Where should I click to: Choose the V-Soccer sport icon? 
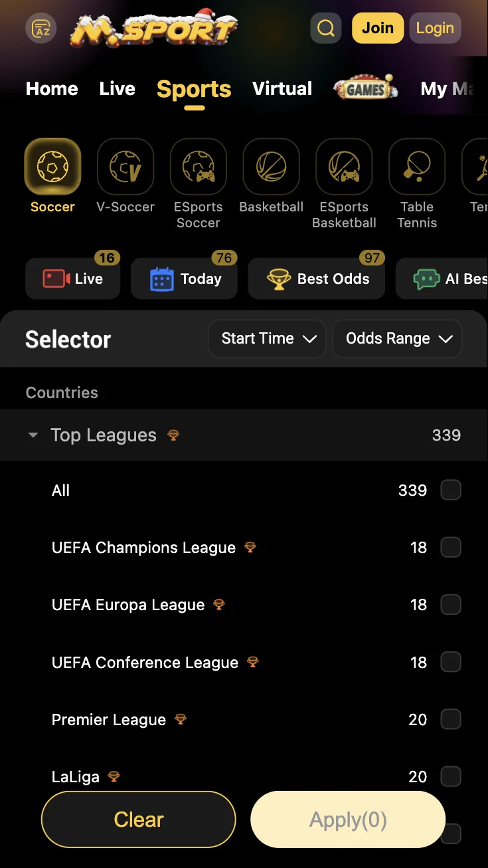click(125, 166)
